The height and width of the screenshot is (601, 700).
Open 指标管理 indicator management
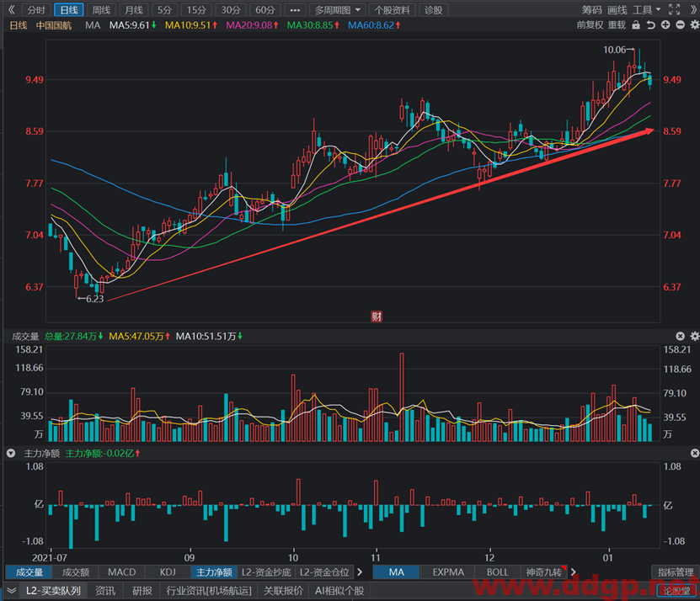[x=676, y=572]
